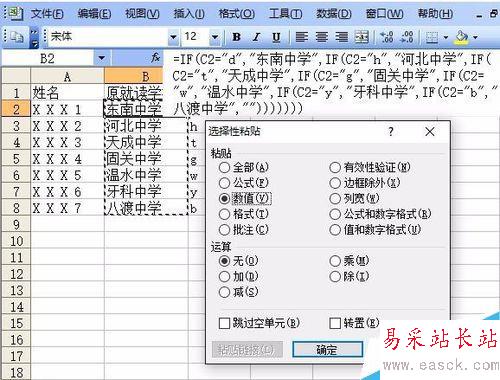Click Merge and Center icon
500x380 pixels.
(x=362, y=37)
